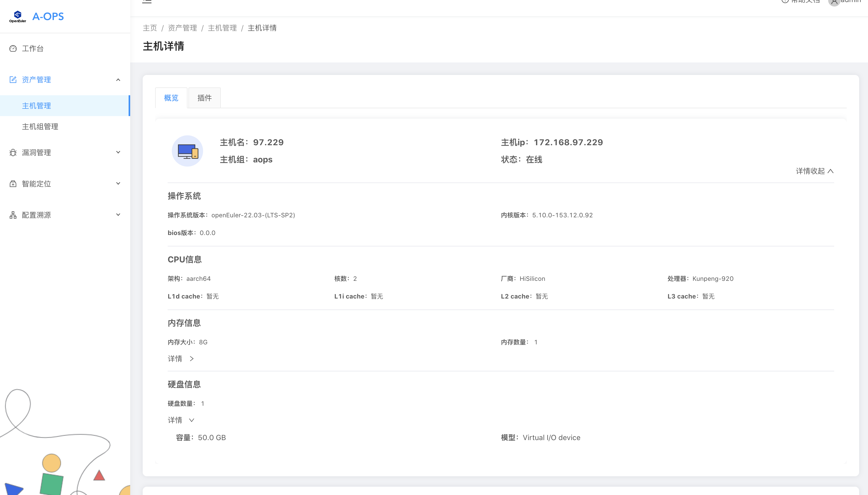Expand the 配置溯源 sidebar menu

(x=118, y=215)
